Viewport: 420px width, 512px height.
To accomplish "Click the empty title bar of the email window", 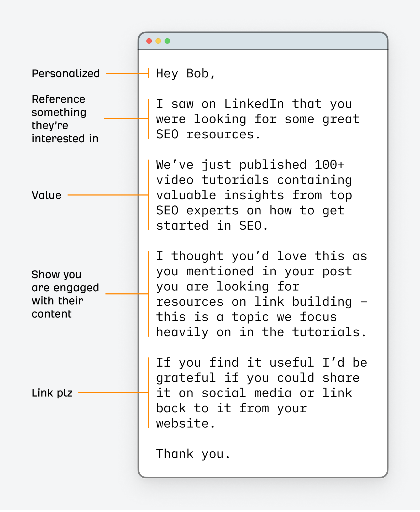I will 276,41.
